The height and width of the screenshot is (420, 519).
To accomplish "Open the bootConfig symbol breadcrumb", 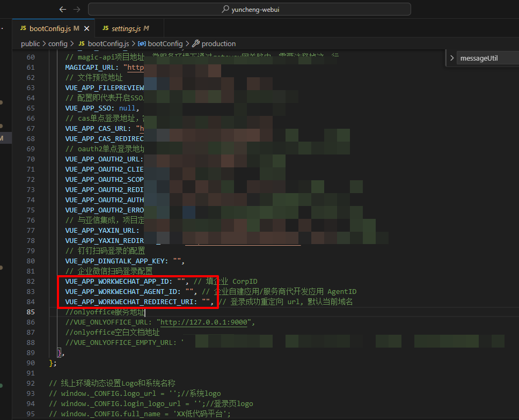I will coord(165,43).
